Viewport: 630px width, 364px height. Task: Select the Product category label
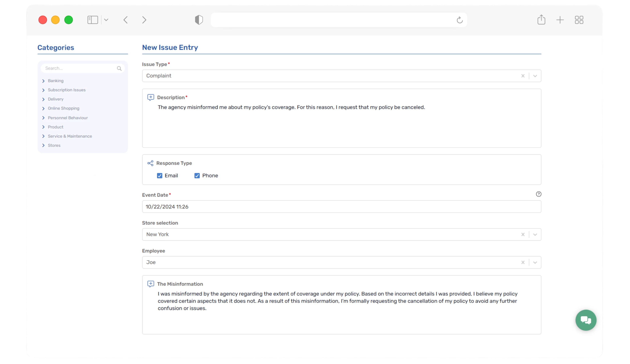[56, 127]
